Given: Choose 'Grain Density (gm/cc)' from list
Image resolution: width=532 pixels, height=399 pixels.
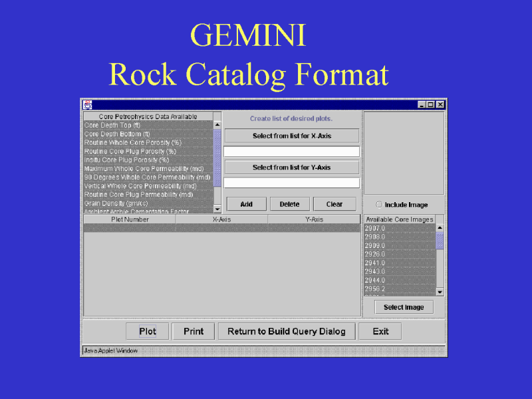Looking at the screenshot, I should click(148, 203).
